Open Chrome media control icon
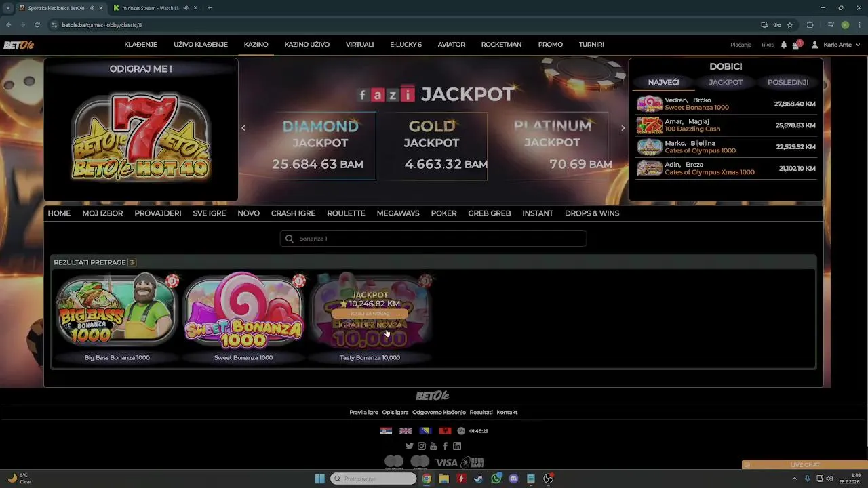The width and height of the screenshot is (868, 488). tap(831, 25)
